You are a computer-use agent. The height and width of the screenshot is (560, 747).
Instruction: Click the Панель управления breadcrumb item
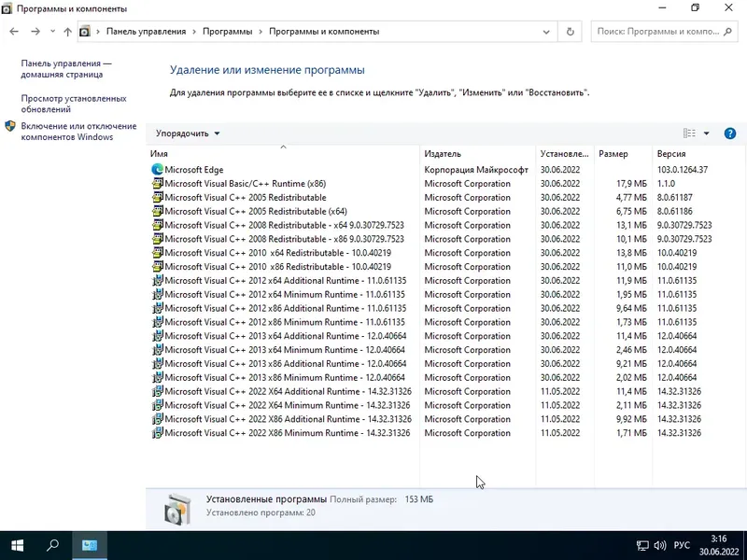pos(146,31)
